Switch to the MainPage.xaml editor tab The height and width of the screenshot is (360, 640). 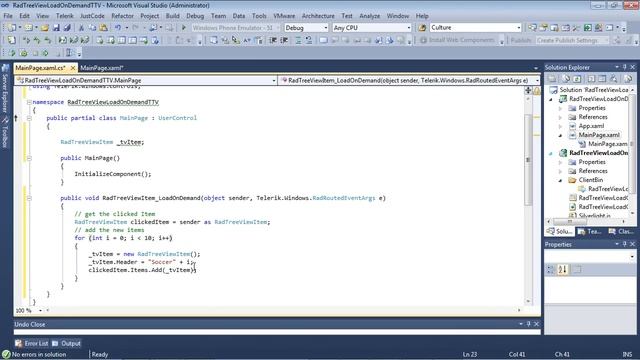[x=102, y=68]
